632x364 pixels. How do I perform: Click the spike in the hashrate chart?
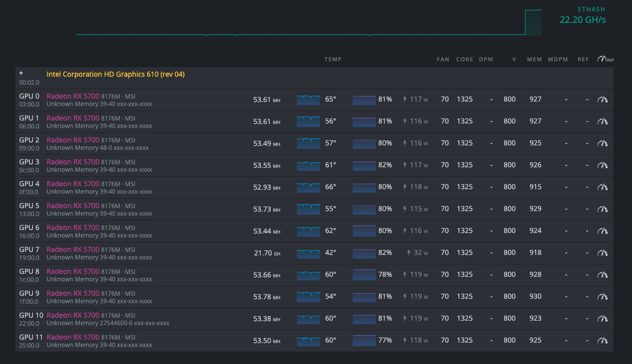(533, 22)
